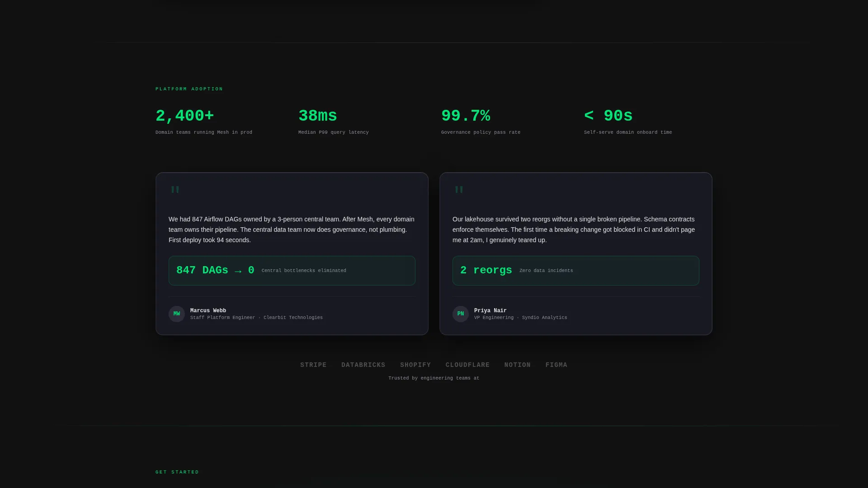
Task: Click the name 'Marcus Webb'
Action: pyautogui.click(x=208, y=311)
